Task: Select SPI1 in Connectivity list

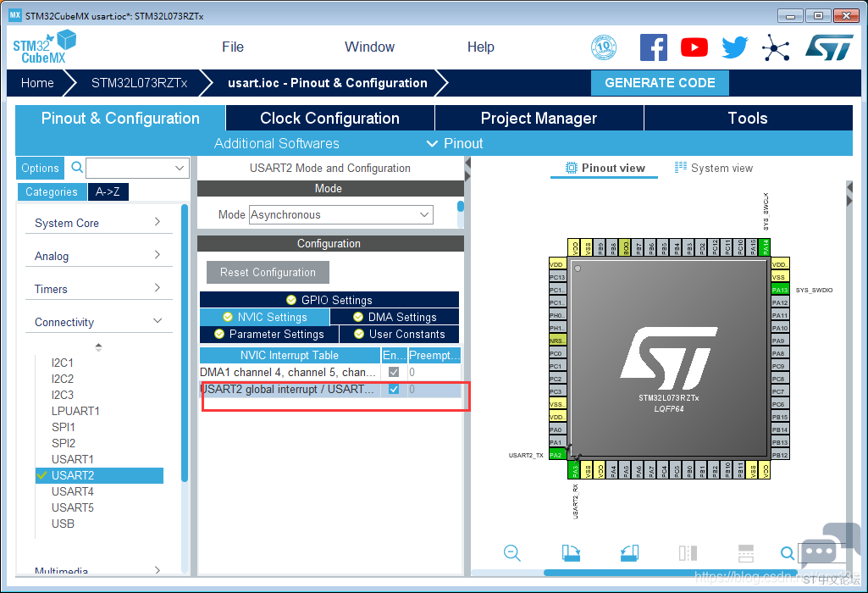Action: pos(64,427)
